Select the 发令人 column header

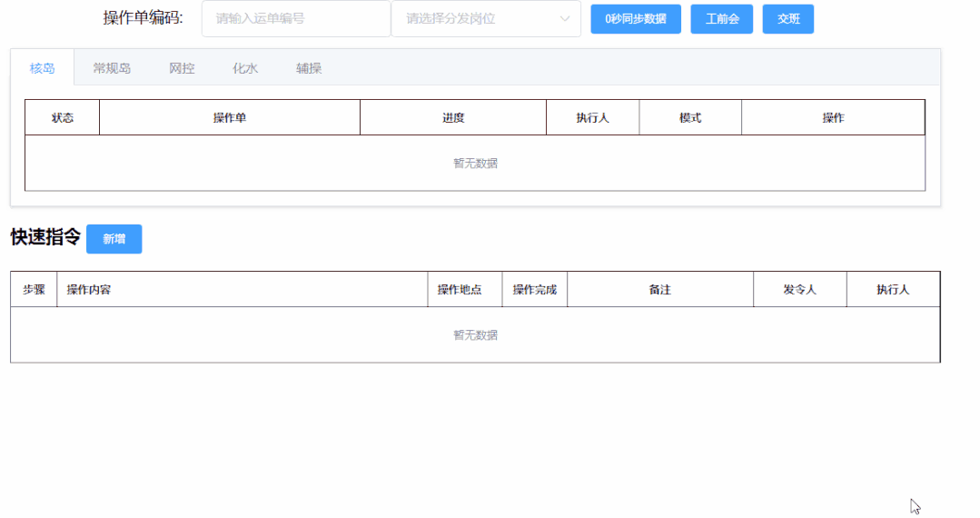tap(799, 290)
